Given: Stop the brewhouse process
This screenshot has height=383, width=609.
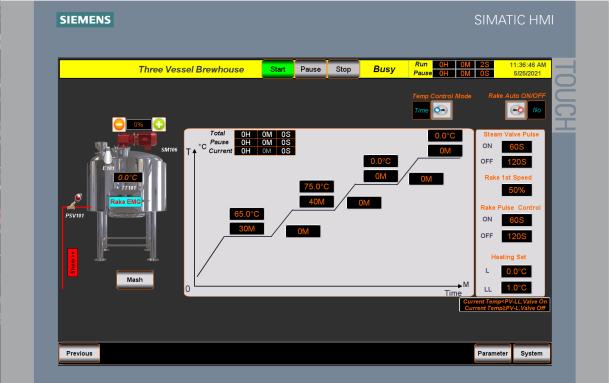Looking at the screenshot, I should (x=343, y=69).
